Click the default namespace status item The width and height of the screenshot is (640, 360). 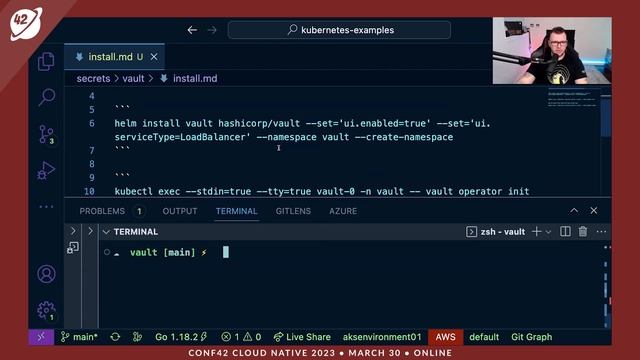[x=484, y=337]
